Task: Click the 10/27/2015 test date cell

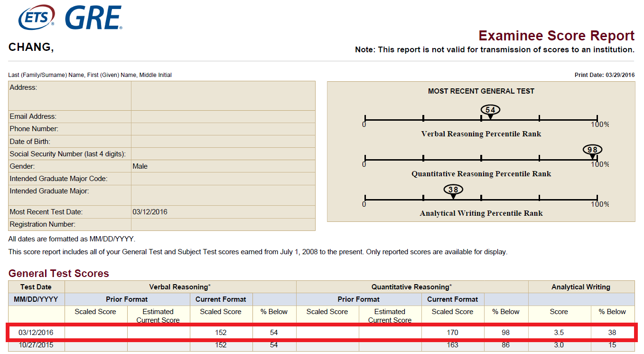Action: (x=36, y=345)
